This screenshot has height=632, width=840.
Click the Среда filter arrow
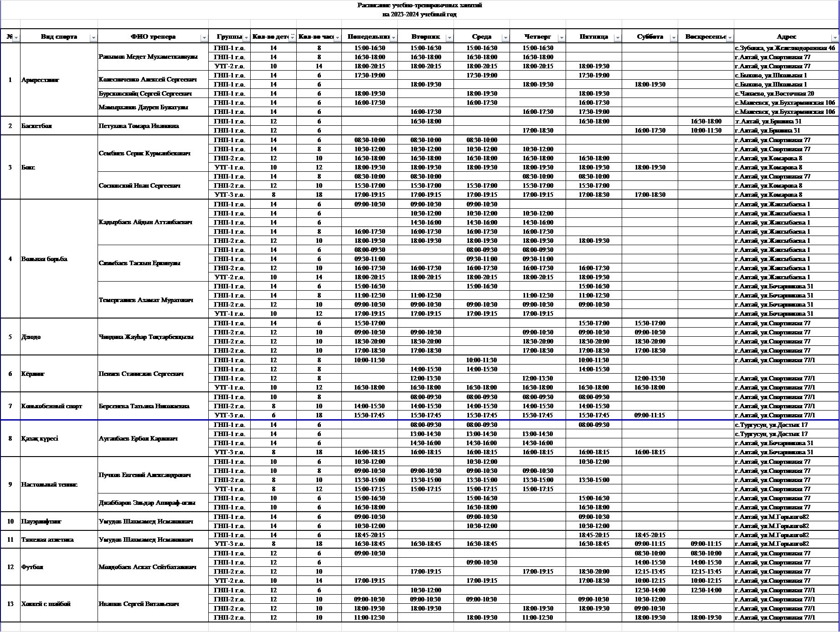click(x=505, y=38)
